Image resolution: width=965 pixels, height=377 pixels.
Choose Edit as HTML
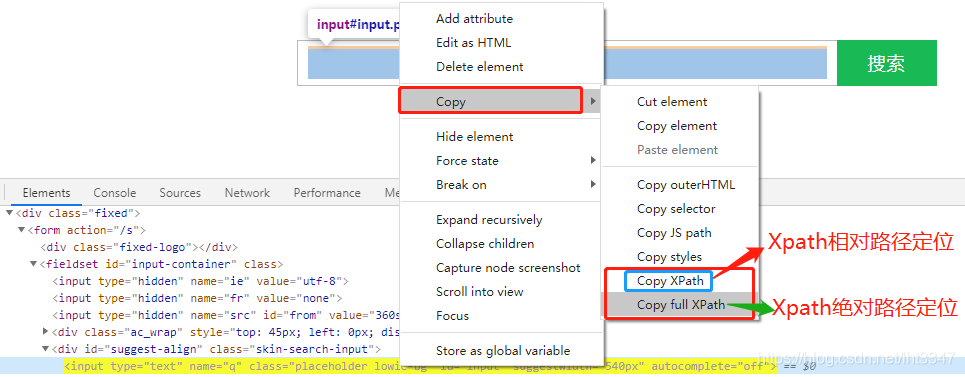pyautogui.click(x=473, y=42)
